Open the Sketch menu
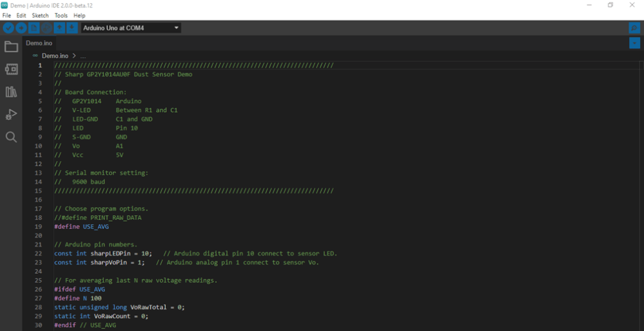 coord(40,15)
